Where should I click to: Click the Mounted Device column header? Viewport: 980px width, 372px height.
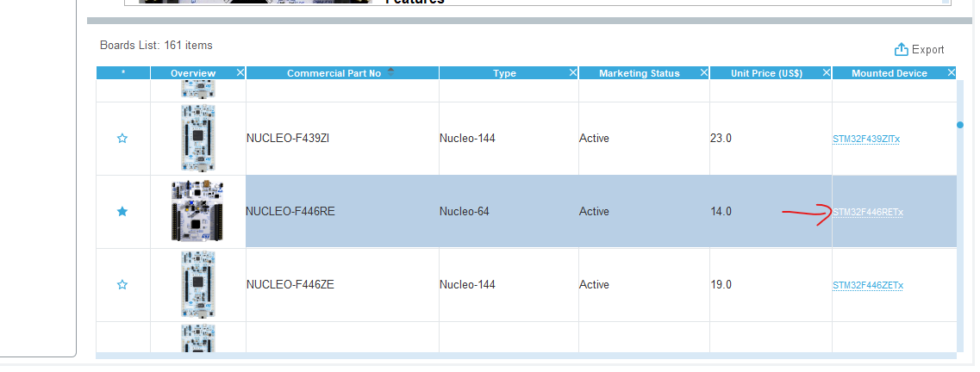889,73
